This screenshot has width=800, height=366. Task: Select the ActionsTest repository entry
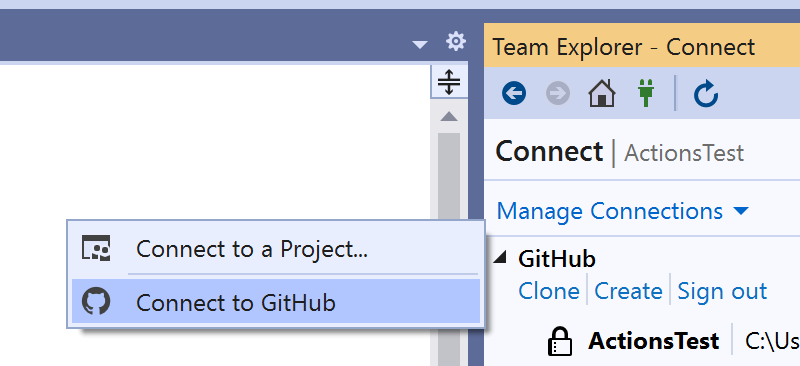coord(654,341)
